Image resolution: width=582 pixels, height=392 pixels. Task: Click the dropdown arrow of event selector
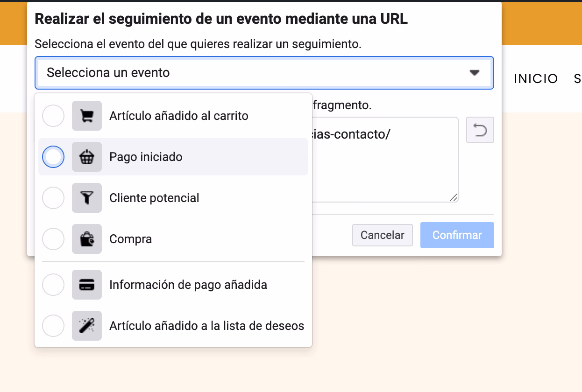(475, 73)
